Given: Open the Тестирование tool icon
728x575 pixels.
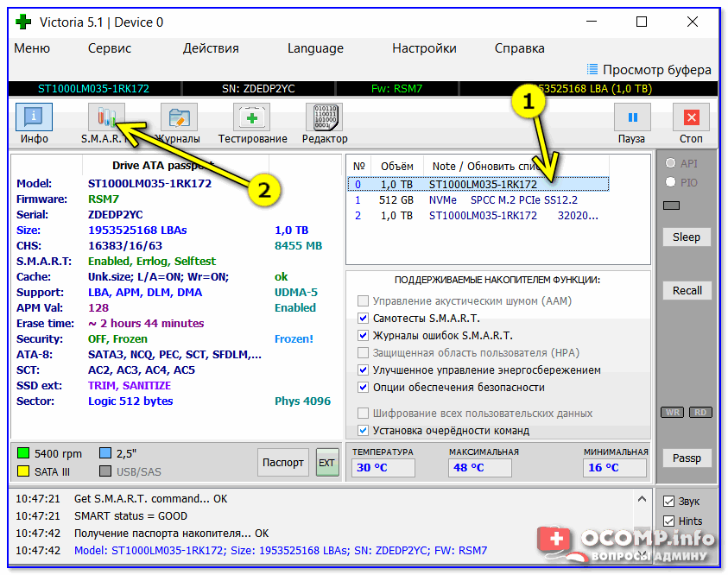Looking at the screenshot, I should pos(252,118).
